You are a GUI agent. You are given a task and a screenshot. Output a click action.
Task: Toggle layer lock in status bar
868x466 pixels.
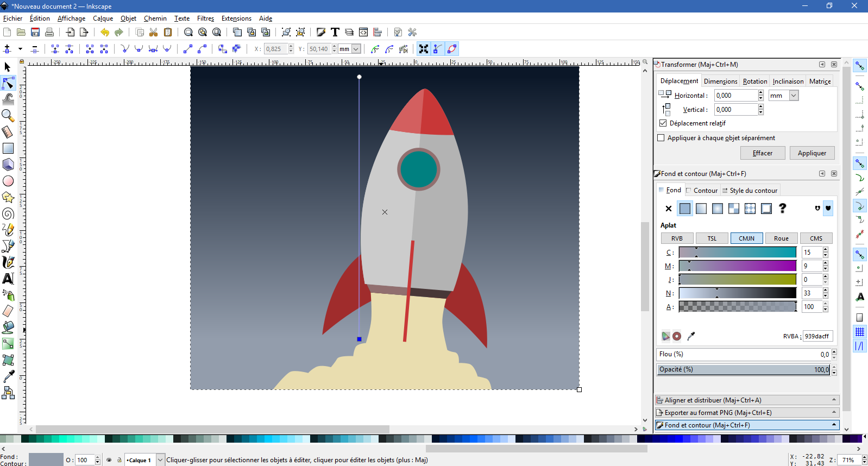pyautogui.click(x=119, y=460)
